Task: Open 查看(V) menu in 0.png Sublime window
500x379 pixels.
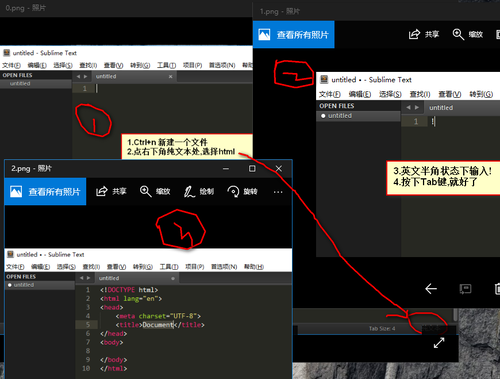Action: pyautogui.click(x=113, y=65)
